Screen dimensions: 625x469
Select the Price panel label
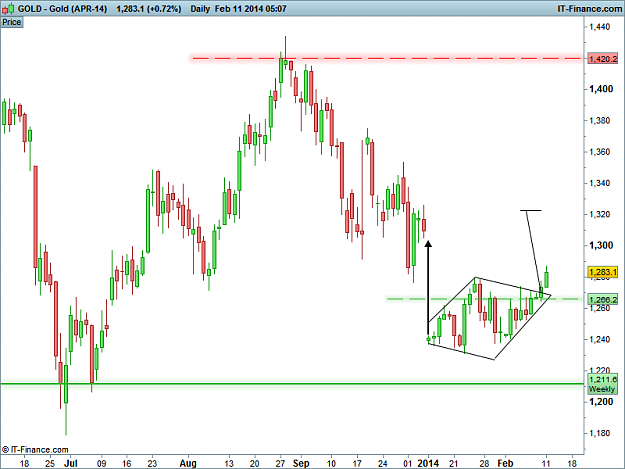pos(12,22)
